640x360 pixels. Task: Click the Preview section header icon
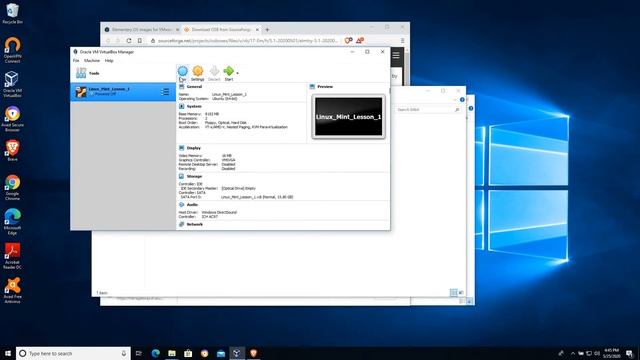(x=312, y=87)
